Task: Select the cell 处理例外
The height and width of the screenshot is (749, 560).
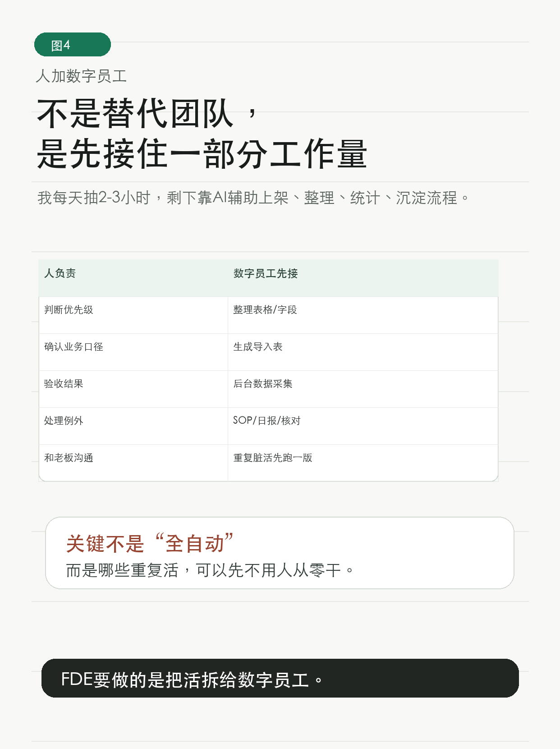Action: pyautogui.click(x=133, y=426)
